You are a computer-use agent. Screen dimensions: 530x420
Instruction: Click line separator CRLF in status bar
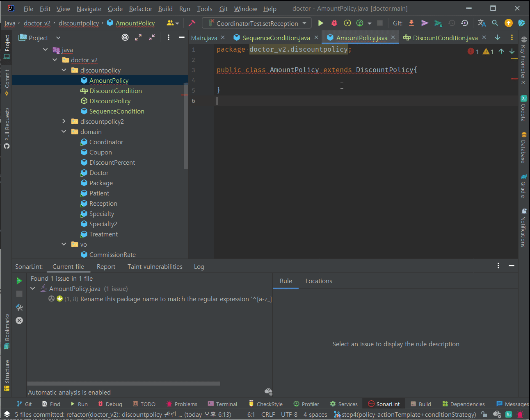(268, 414)
